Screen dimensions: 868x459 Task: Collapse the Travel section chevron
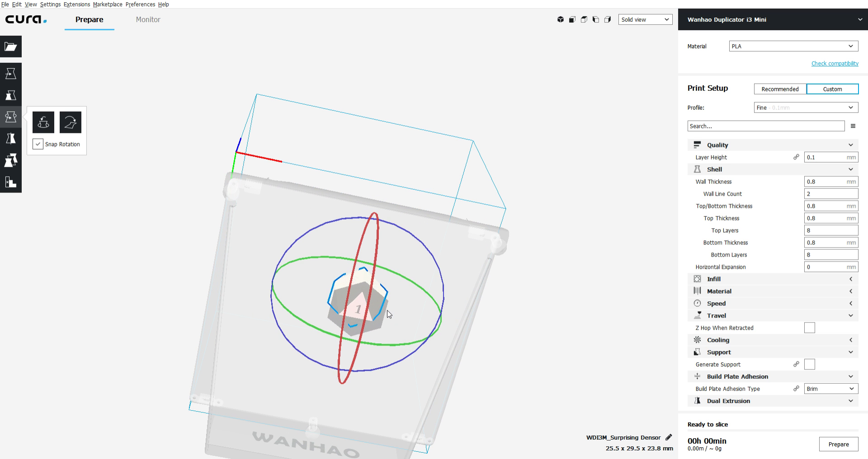coord(850,316)
